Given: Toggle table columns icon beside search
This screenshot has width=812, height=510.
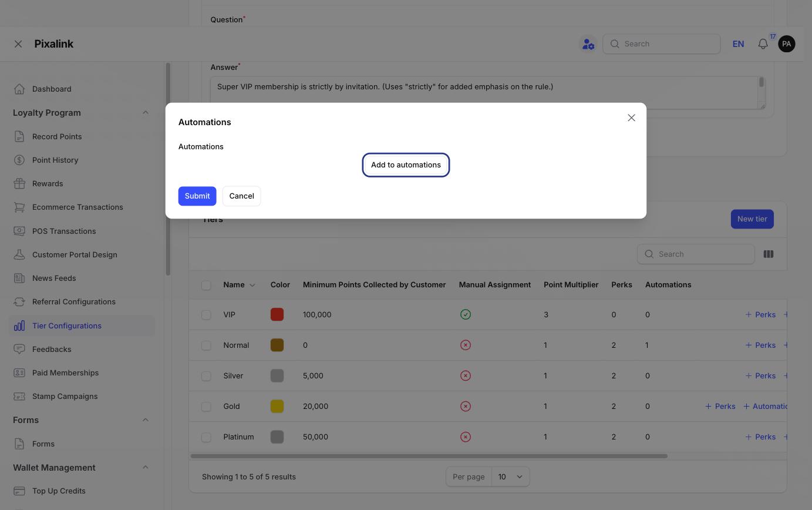Looking at the screenshot, I should pyautogui.click(x=768, y=254).
